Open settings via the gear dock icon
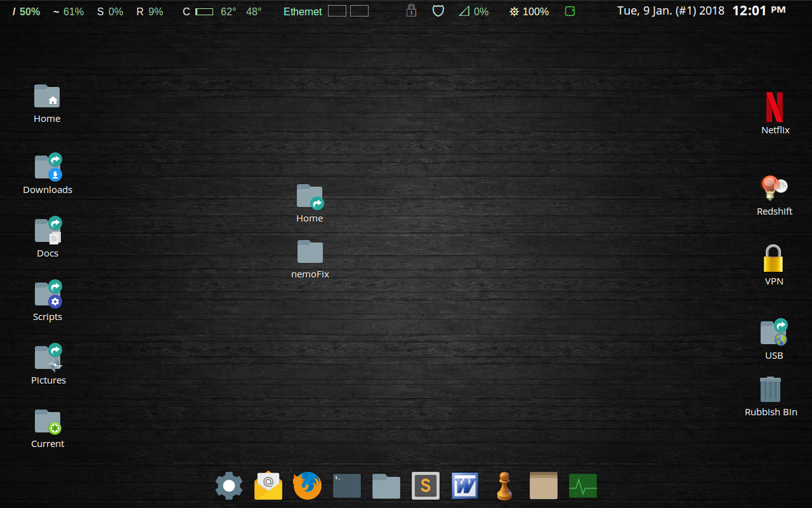The image size is (812, 508). [x=228, y=485]
